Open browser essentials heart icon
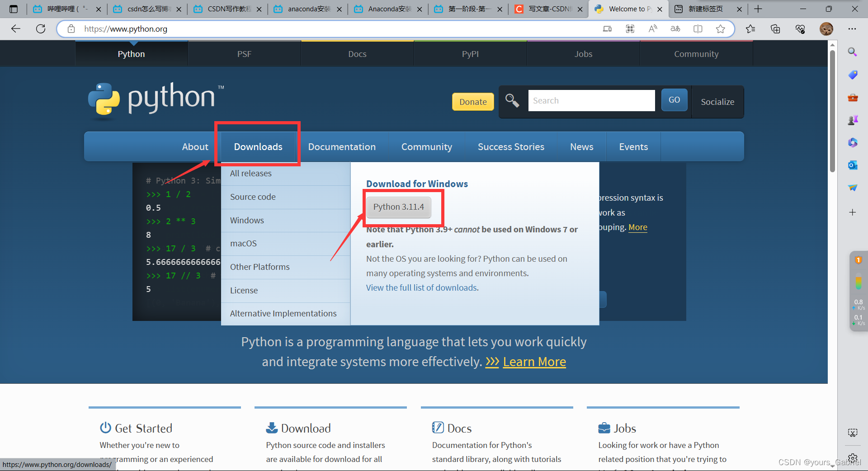This screenshot has width=868, height=471. [x=800, y=29]
